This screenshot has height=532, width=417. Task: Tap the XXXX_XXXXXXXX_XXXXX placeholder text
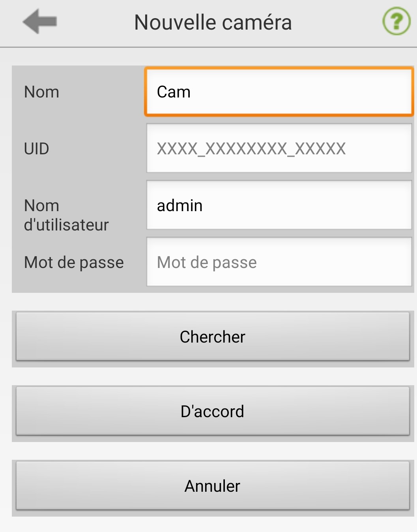(251, 149)
